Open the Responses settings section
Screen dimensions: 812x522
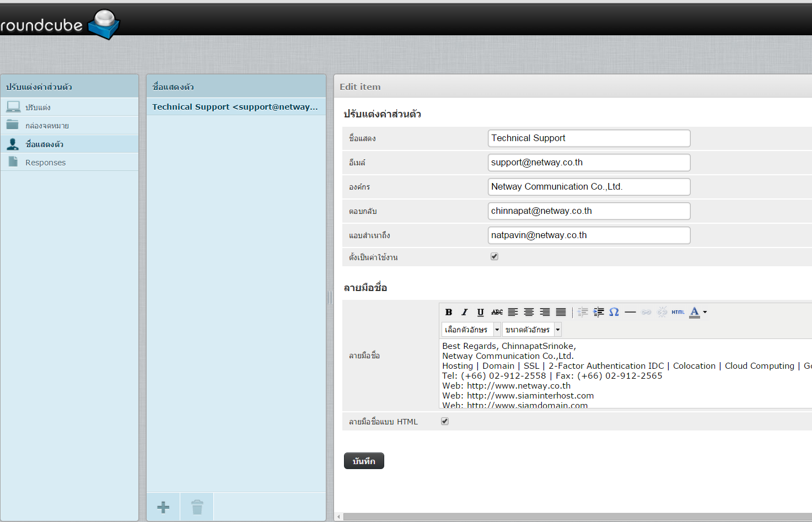click(45, 163)
